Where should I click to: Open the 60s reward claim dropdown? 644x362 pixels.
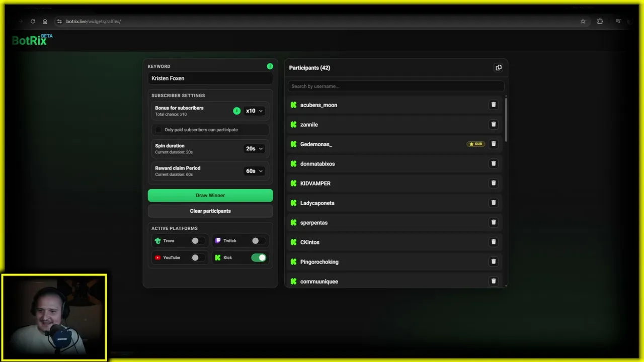click(x=254, y=171)
